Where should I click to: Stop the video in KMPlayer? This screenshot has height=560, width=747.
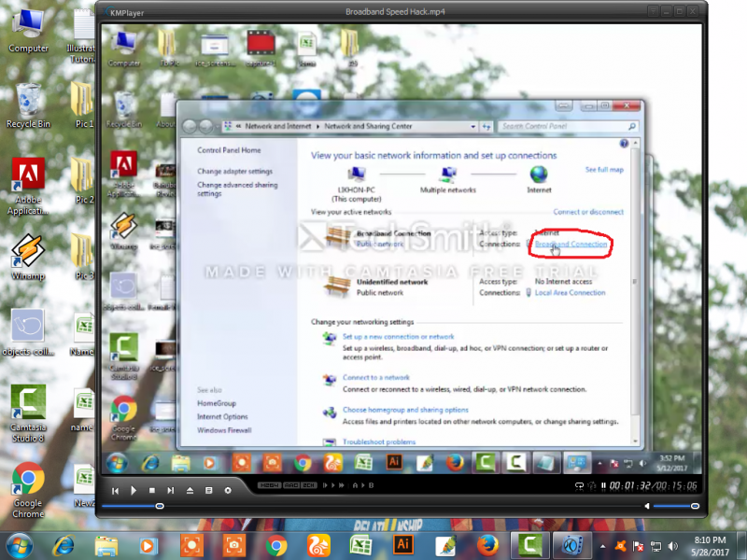(x=152, y=490)
